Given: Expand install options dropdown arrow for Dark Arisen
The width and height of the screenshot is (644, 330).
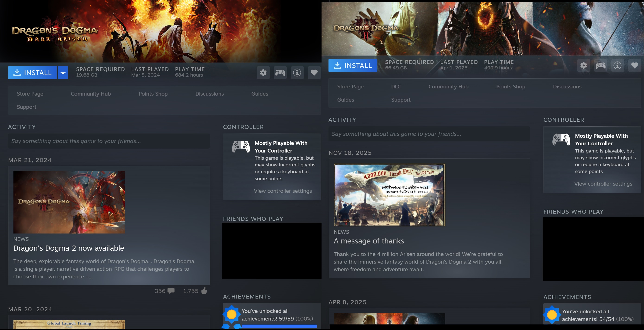Looking at the screenshot, I should tap(63, 73).
